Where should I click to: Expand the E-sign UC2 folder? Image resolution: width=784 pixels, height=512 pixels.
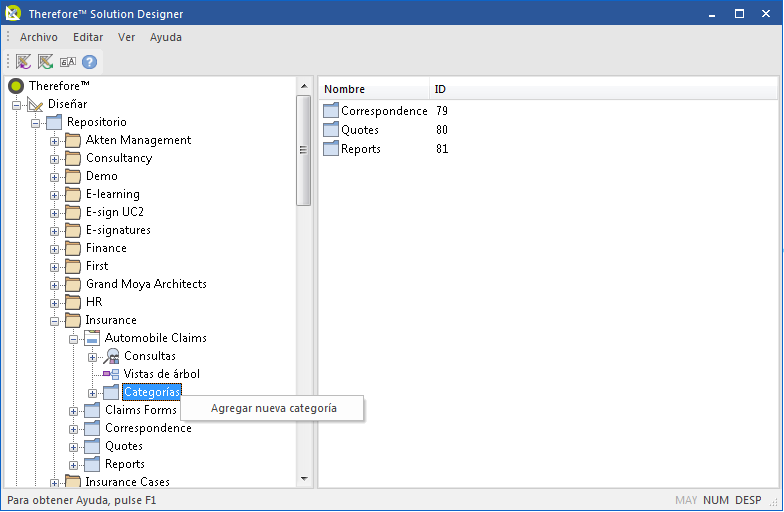[54, 213]
